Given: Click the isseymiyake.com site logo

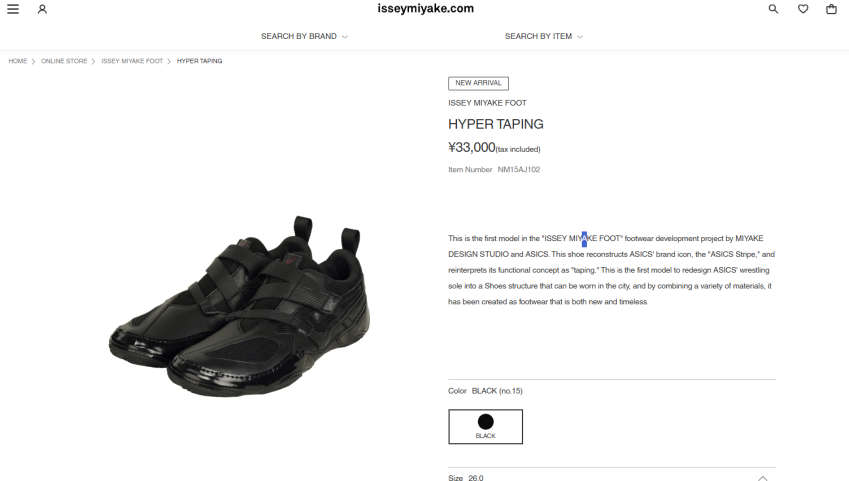Looking at the screenshot, I should (x=426, y=9).
